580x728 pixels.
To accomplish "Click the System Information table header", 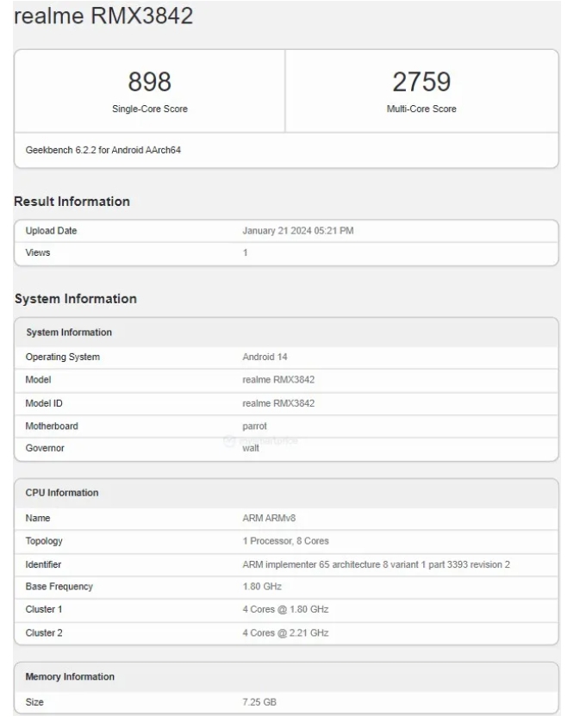I will click(69, 333).
